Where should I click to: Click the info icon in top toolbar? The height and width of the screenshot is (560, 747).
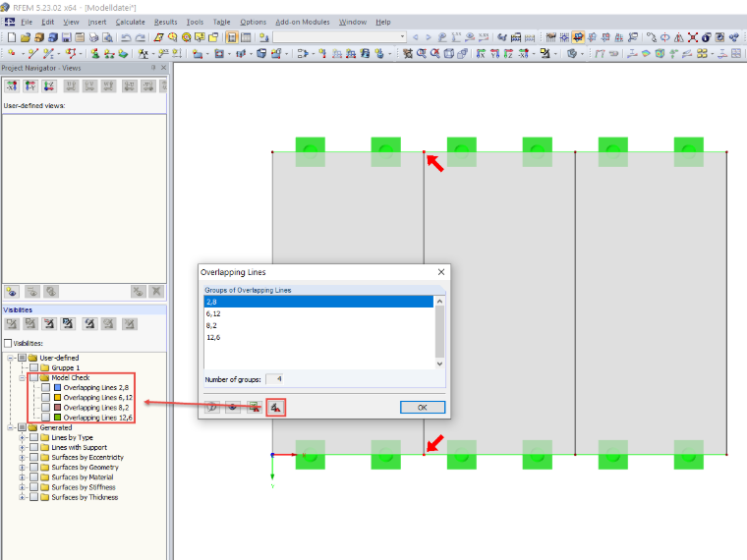pos(706,37)
